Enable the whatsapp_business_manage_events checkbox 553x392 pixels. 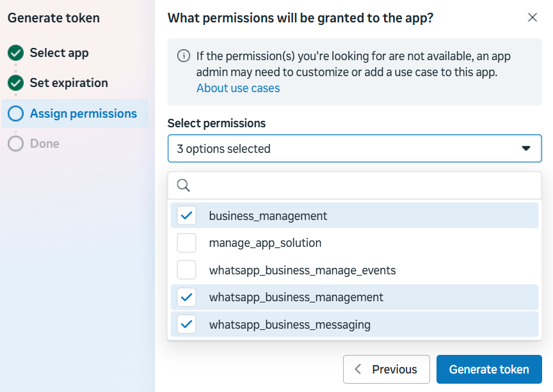pyautogui.click(x=187, y=270)
